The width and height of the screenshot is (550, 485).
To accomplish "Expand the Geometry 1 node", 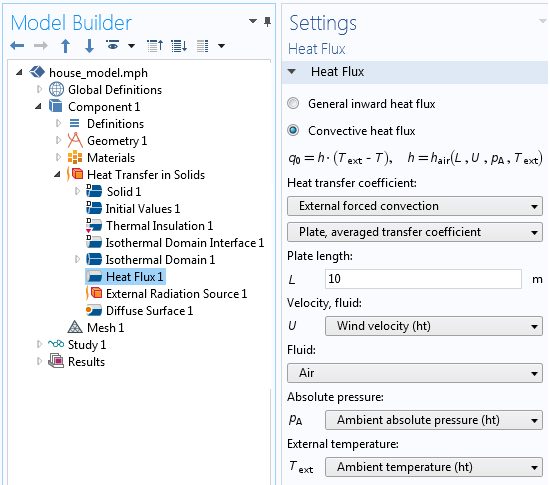I will pyautogui.click(x=58, y=140).
